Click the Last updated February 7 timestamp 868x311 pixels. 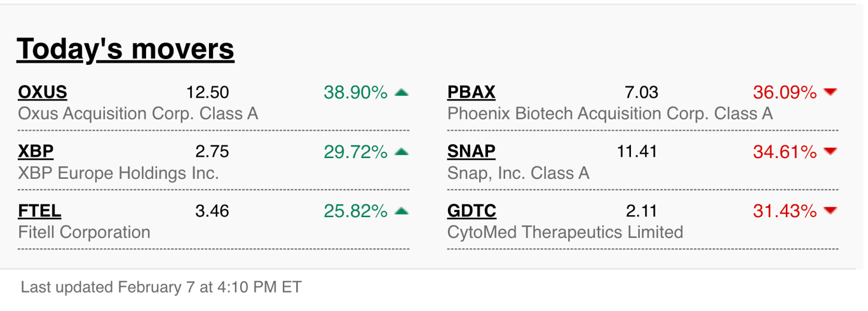(161, 287)
